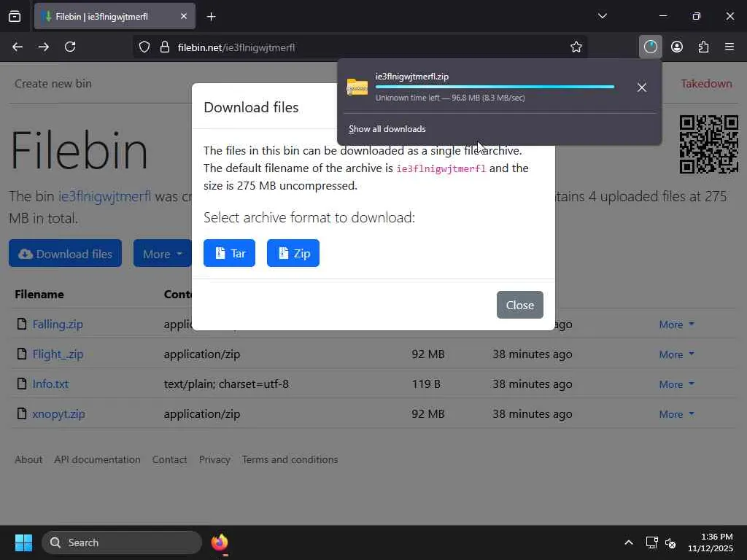The image size is (747, 560).
Task: Click file icon beside Flight_.zip
Action: coord(21,354)
